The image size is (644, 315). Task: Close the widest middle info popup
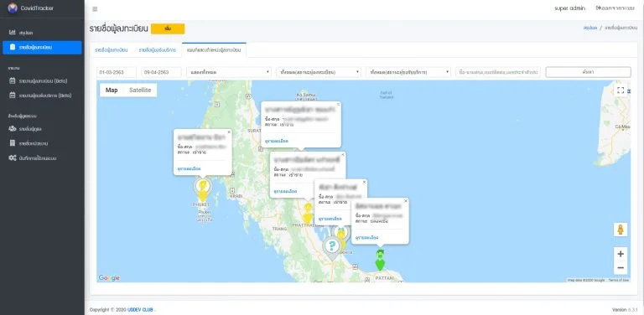pyautogui.click(x=343, y=155)
